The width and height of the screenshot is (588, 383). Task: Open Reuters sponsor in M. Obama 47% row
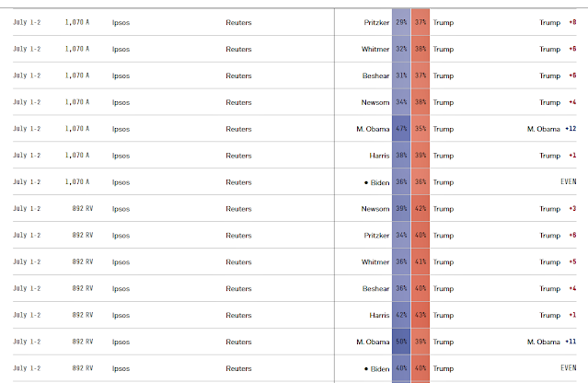point(238,129)
